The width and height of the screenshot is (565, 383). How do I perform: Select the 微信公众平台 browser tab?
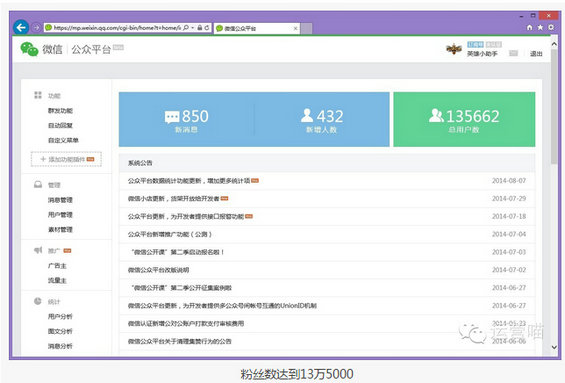[257, 28]
